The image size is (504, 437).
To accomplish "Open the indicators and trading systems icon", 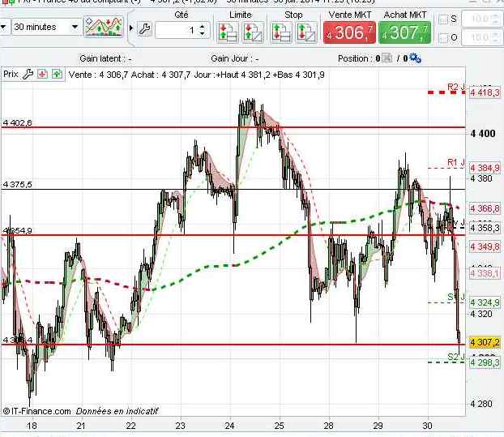I will (x=104, y=27).
